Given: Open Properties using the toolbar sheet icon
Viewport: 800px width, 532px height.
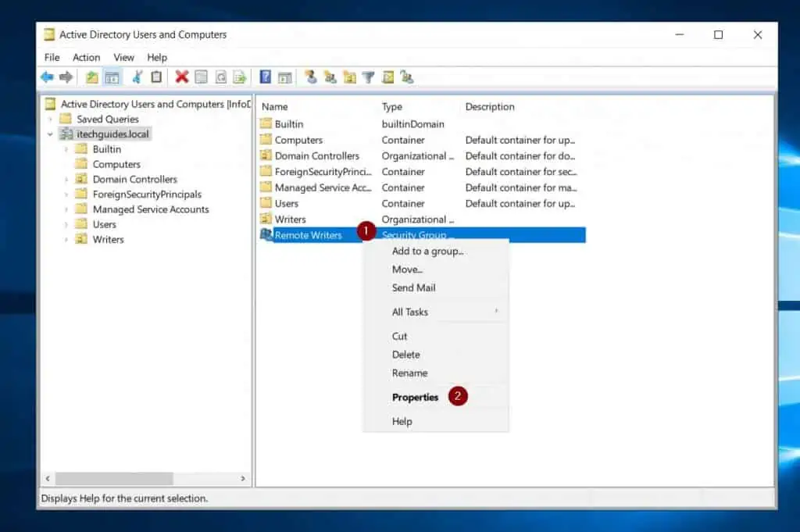Looking at the screenshot, I should 202,77.
